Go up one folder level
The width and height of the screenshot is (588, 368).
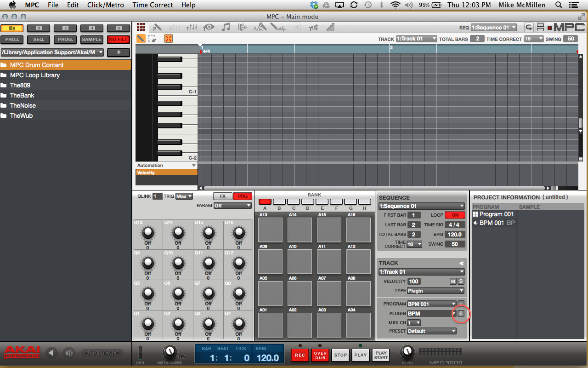coord(119,52)
